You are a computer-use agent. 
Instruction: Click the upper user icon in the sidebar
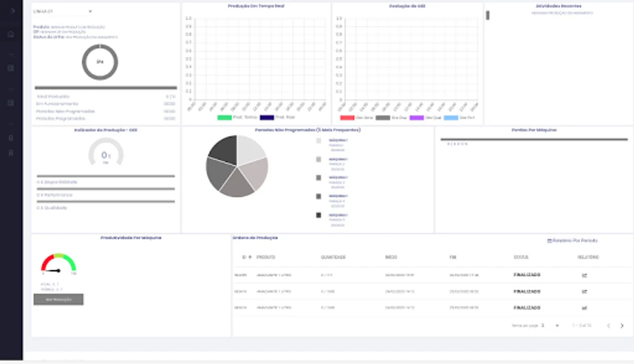click(11, 138)
